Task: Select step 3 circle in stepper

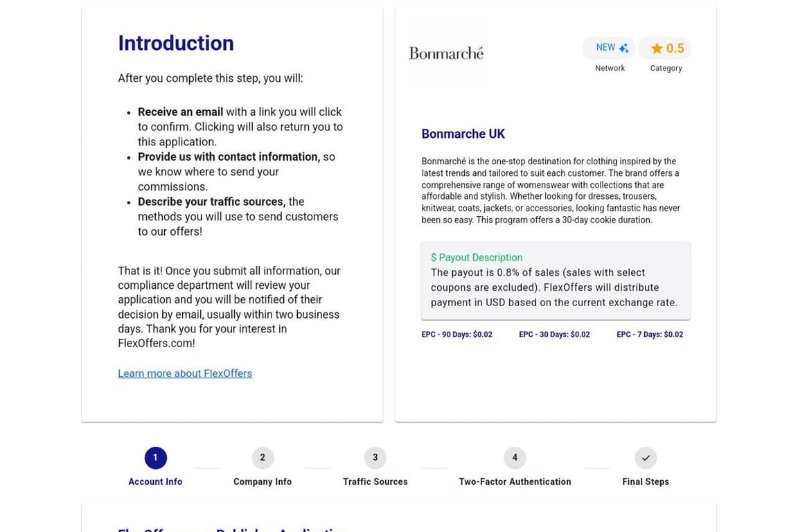Action: pyautogui.click(x=375, y=458)
